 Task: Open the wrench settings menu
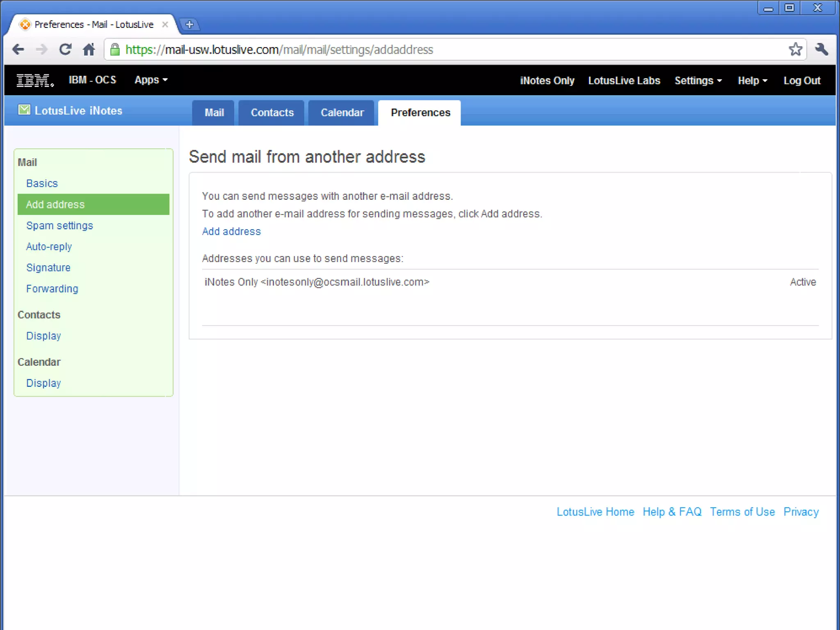pos(822,50)
